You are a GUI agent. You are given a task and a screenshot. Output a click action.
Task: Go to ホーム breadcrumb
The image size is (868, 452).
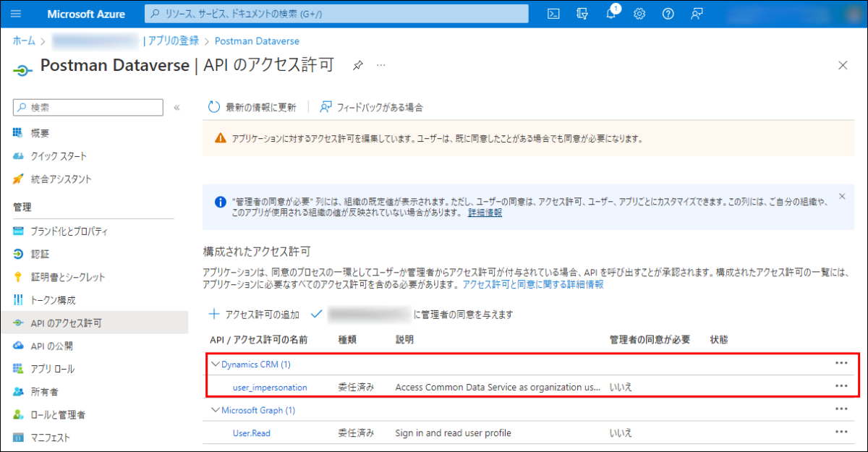[24, 41]
